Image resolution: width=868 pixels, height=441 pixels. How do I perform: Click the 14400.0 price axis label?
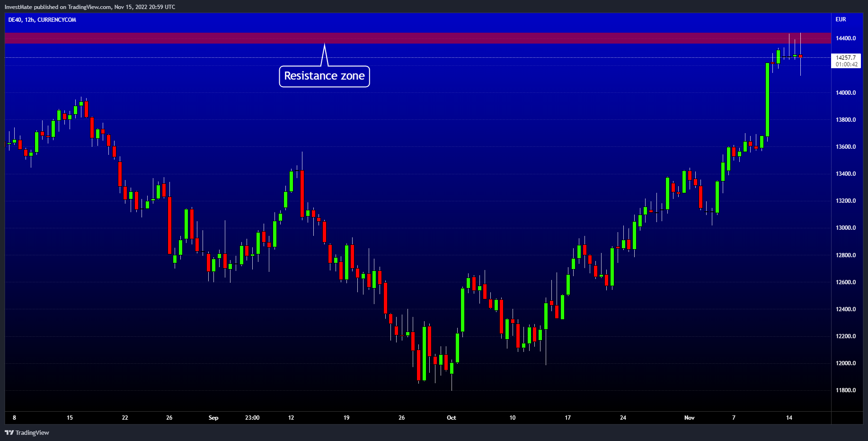pyautogui.click(x=846, y=38)
